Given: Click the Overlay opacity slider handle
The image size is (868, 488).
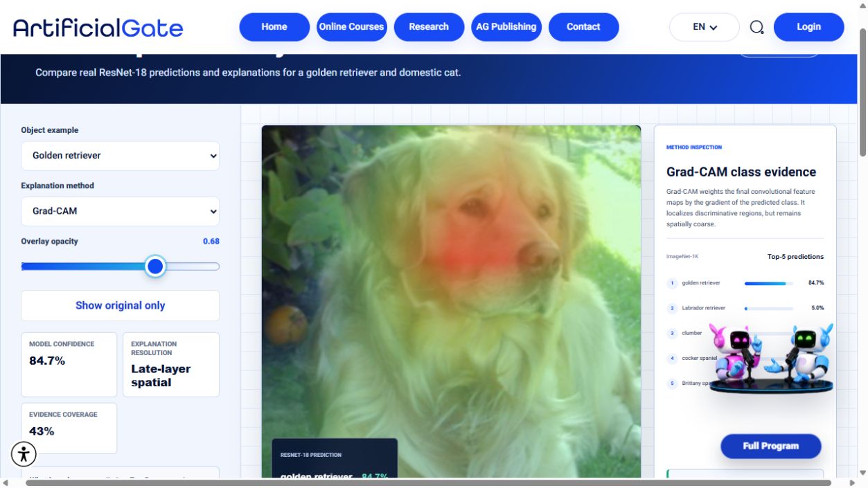Looking at the screenshot, I should pyautogui.click(x=155, y=266).
